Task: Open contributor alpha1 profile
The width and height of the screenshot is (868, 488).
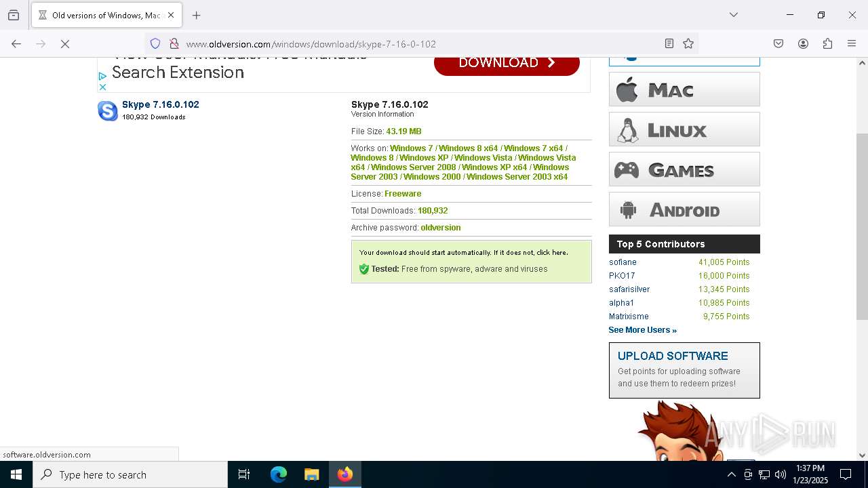Action: click(621, 303)
